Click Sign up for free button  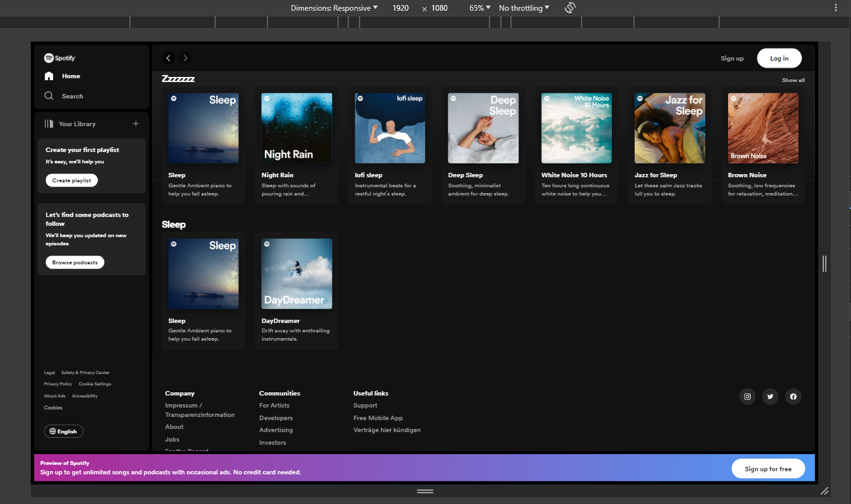pos(768,469)
